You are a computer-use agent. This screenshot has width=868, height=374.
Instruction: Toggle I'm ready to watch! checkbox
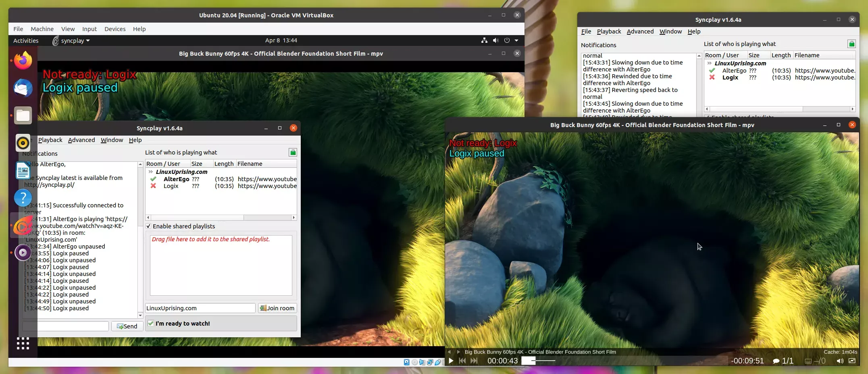click(151, 323)
